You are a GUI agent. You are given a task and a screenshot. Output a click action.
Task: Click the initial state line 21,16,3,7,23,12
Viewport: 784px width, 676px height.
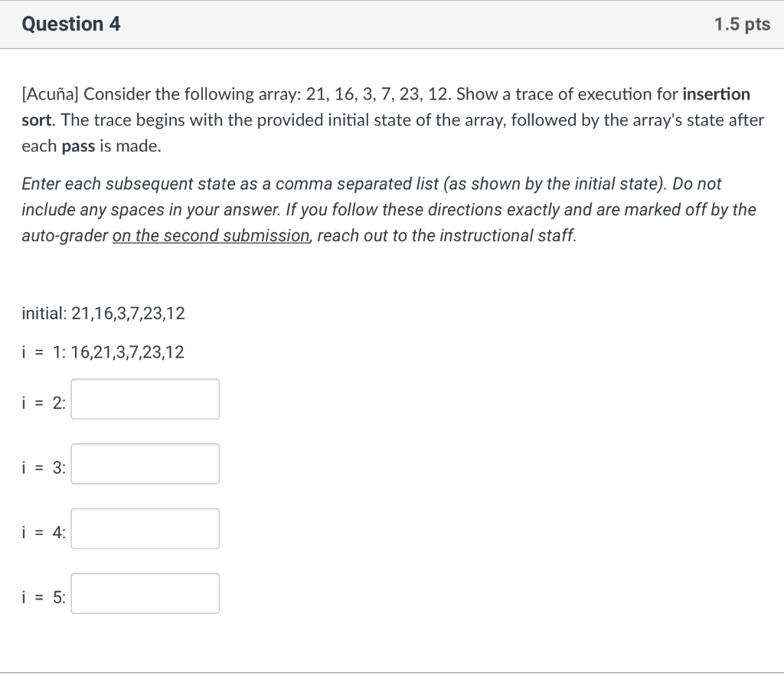(103, 313)
